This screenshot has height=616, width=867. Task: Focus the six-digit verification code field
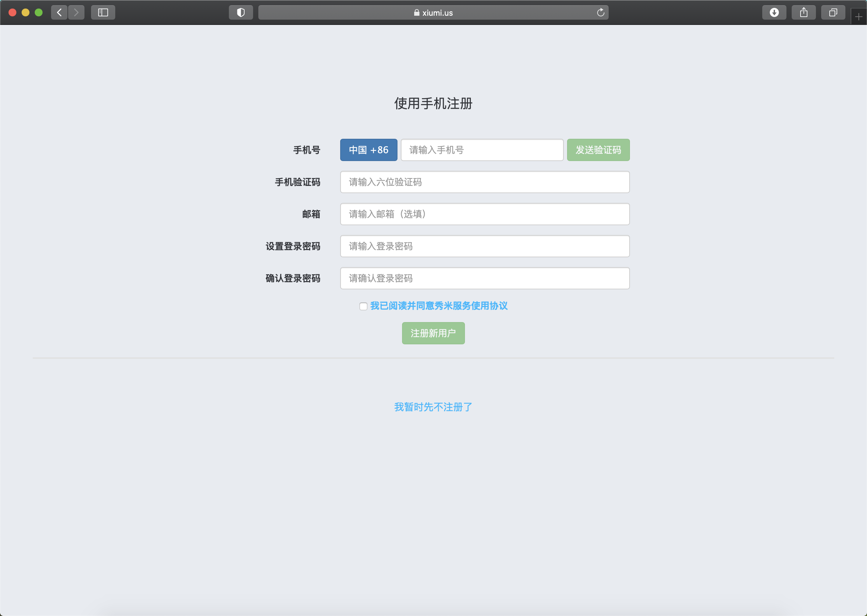[485, 182]
